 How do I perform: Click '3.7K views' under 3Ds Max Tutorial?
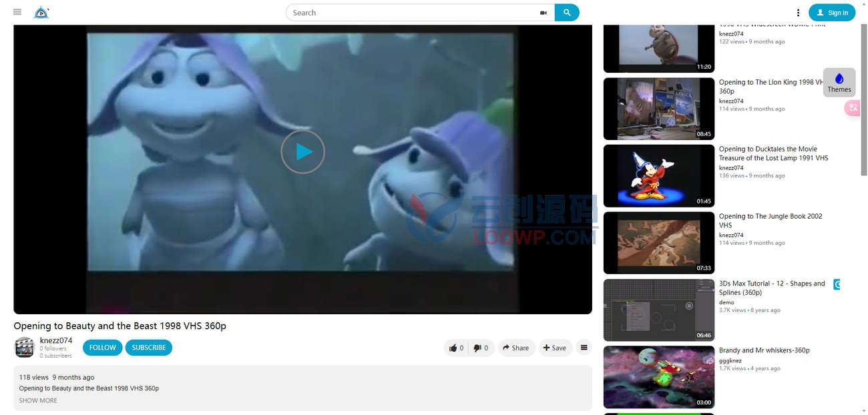click(732, 310)
